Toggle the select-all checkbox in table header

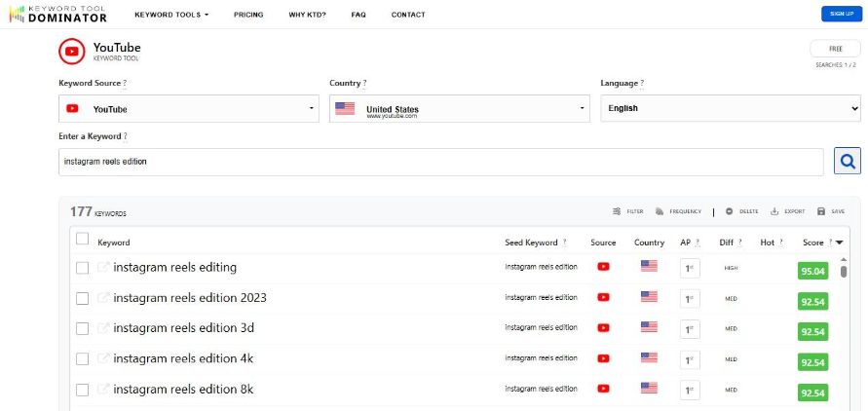pyautogui.click(x=83, y=239)
